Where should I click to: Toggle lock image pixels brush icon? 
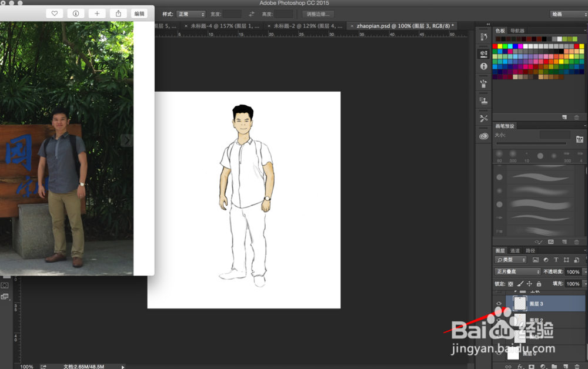520,284
